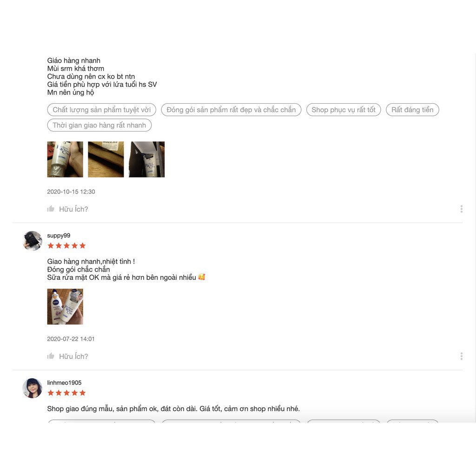476x476 pixels.
Task: Select 'Đóng gói sản phẩm rất đẹp và chắc chắn' tag
Action: 231,110
